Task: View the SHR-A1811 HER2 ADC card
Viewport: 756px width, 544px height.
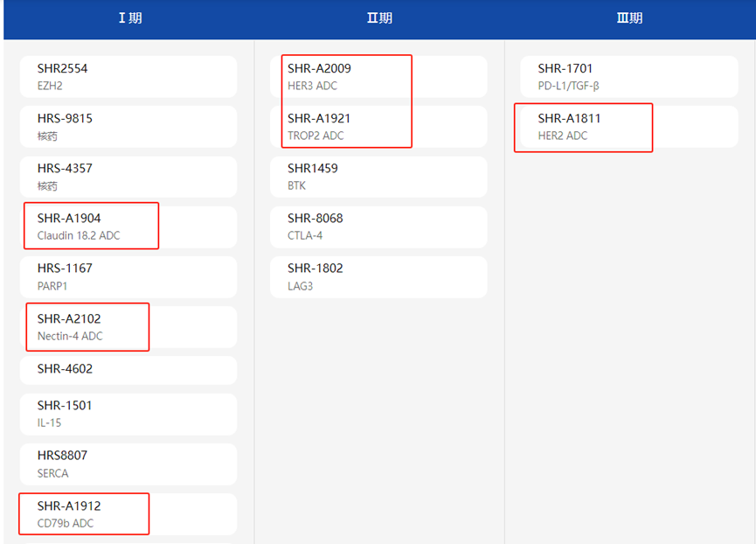Action: click(629, 127)
